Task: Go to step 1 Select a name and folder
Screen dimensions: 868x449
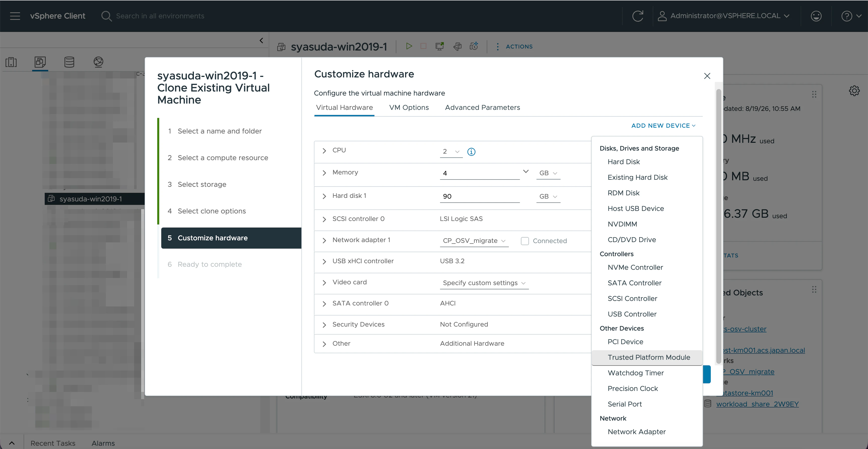Action: (x=219, y=131)
